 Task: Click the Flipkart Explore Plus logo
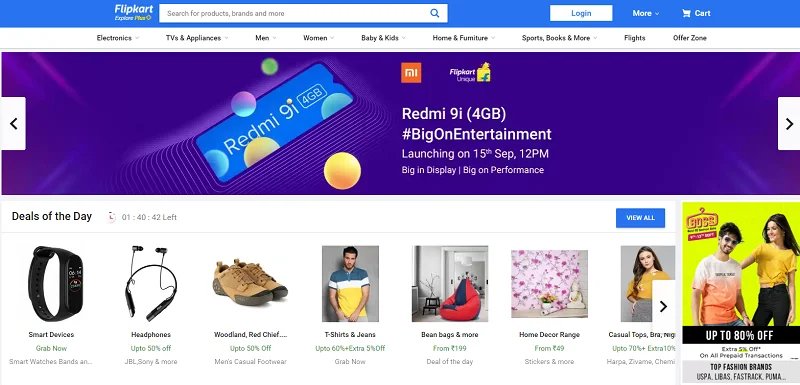coord(133,13)
